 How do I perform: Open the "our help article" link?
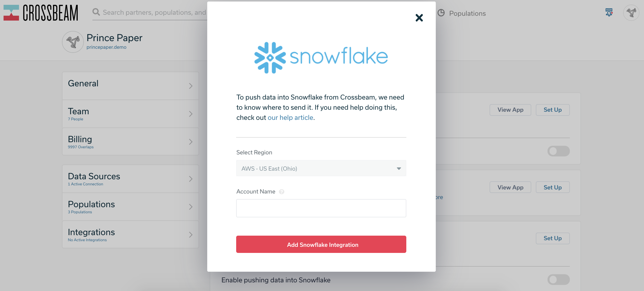click(x=290, y=118)
